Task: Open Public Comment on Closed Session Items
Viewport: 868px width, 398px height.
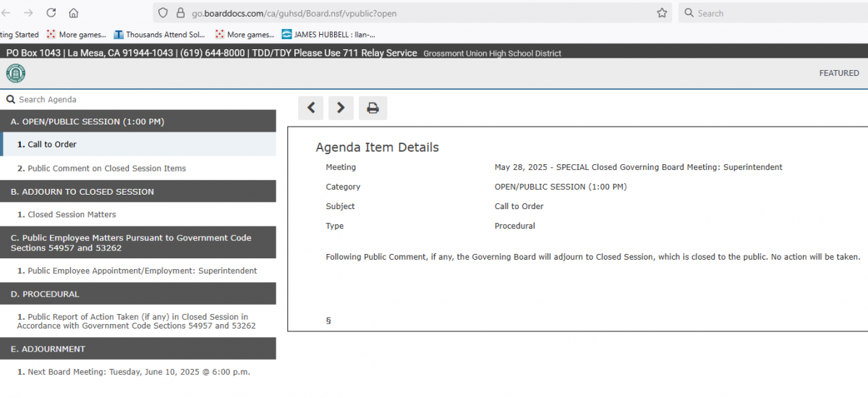Action: pos(106,169)
